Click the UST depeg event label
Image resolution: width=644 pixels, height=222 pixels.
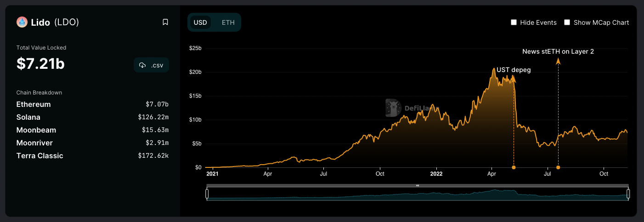tap(514, 70)
